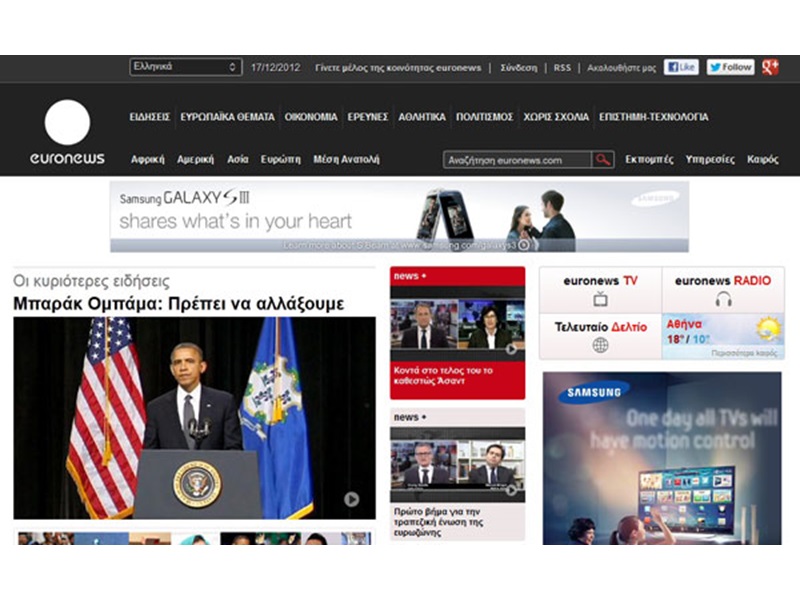Open the ΠΟΛΙΤΙΣΜΟΣ menu

(x=484, y=117)
